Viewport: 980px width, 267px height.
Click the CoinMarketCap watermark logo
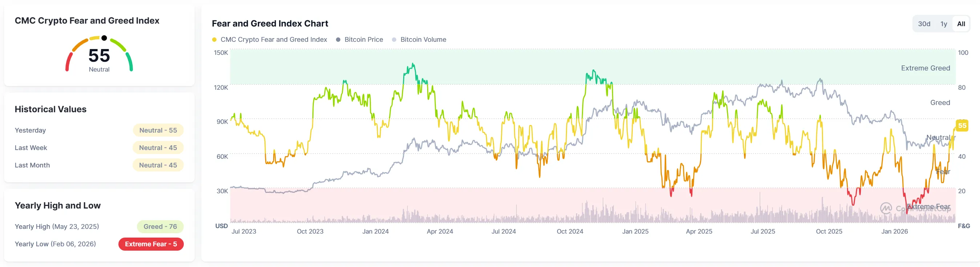coord(886,208)
